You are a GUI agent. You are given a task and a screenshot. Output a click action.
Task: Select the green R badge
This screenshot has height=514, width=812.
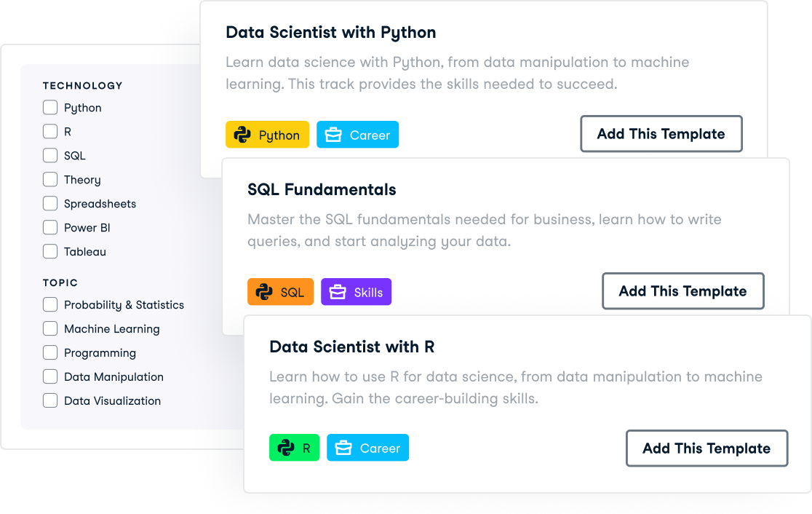coord(294,448)
